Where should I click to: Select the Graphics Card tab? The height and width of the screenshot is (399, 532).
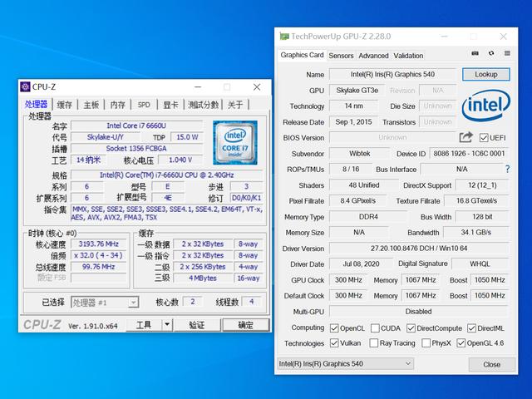click(302, 55)
